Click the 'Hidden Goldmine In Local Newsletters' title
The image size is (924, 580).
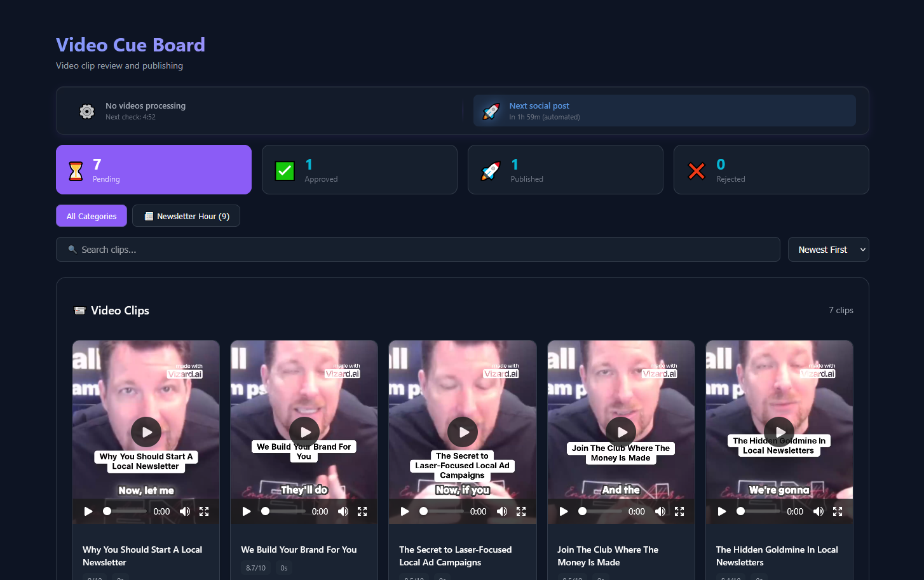pos(777,556)
